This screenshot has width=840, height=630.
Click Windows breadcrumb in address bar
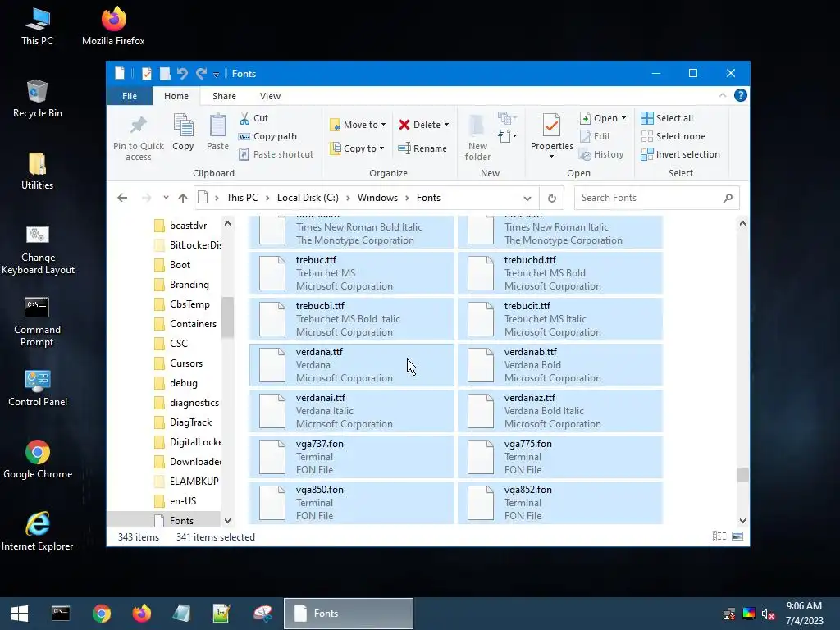pyautogui.click(x=377, y=198)
